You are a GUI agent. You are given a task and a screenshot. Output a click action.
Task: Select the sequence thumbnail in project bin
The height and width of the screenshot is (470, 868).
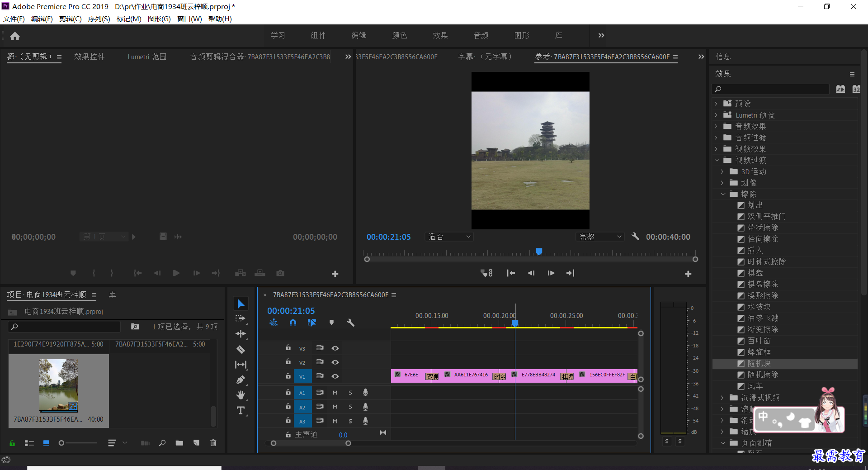[x=58, y=385]
